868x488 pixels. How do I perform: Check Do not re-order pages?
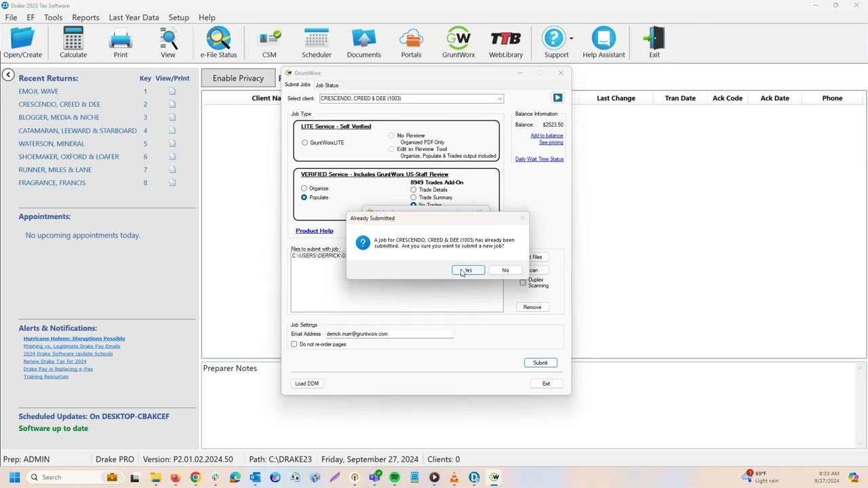pos(294,344)
